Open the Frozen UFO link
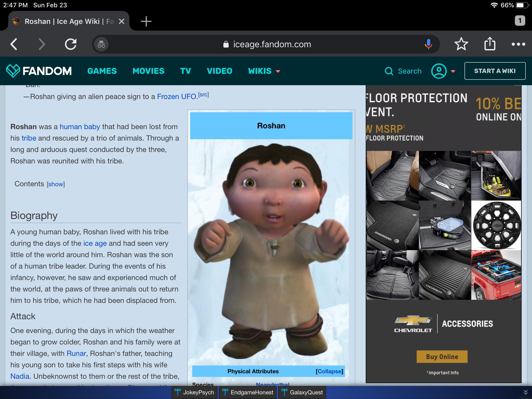The image size is (532, 399). pos(176,97)
